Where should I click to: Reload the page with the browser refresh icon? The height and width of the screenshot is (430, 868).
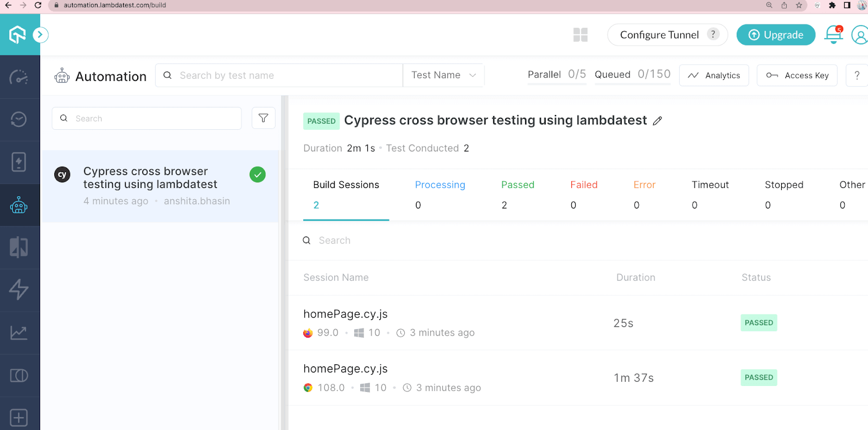click(x=38, y=5)
